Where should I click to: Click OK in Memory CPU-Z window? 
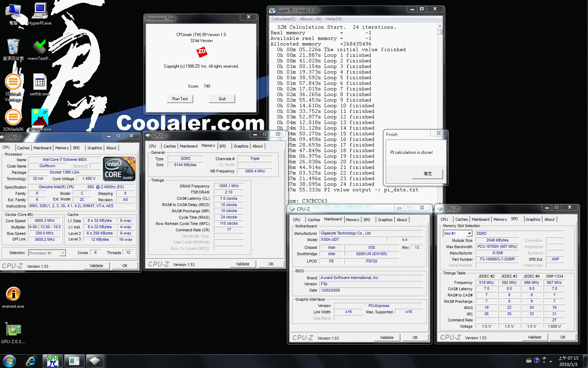click(x=271, y=264)
